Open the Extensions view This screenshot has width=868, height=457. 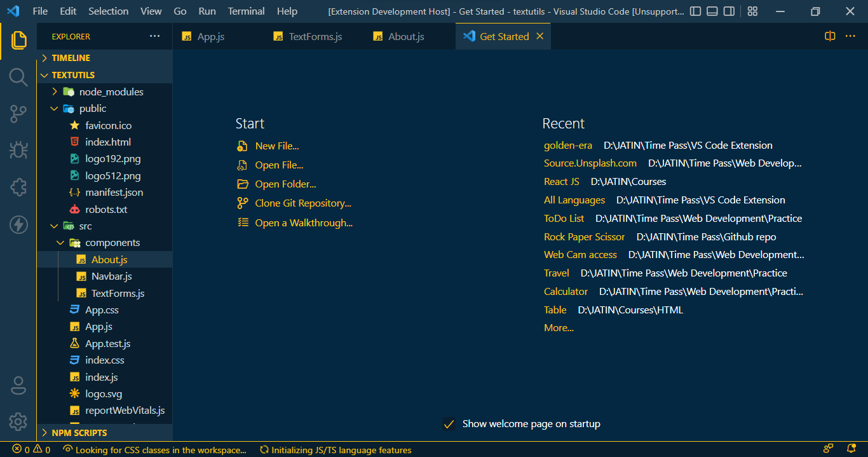[x=18, y=187]
